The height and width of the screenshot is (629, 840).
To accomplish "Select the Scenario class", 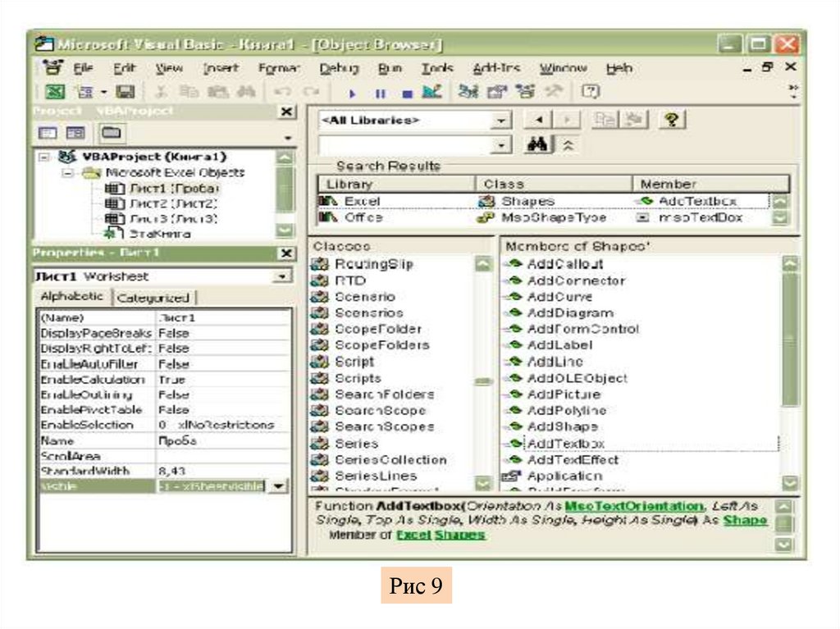I will tap(365, 297).
